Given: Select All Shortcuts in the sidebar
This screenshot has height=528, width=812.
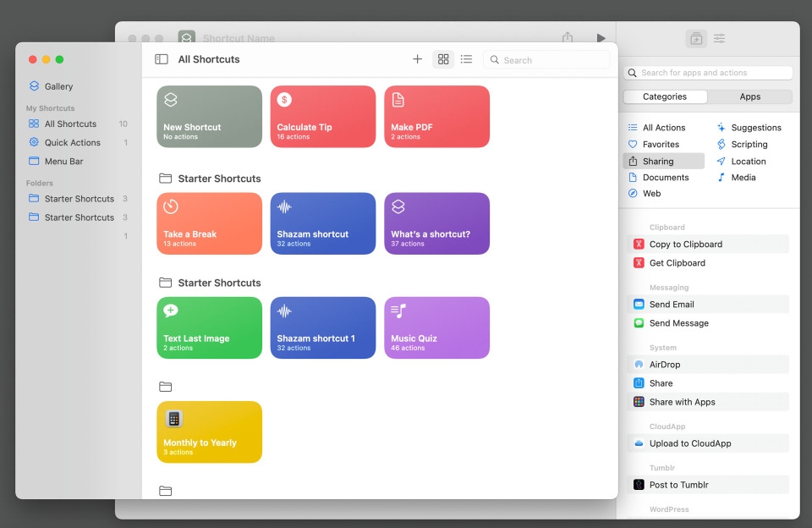Looking at the screenshot, I should pyautogui.click(x=78, y=124).
